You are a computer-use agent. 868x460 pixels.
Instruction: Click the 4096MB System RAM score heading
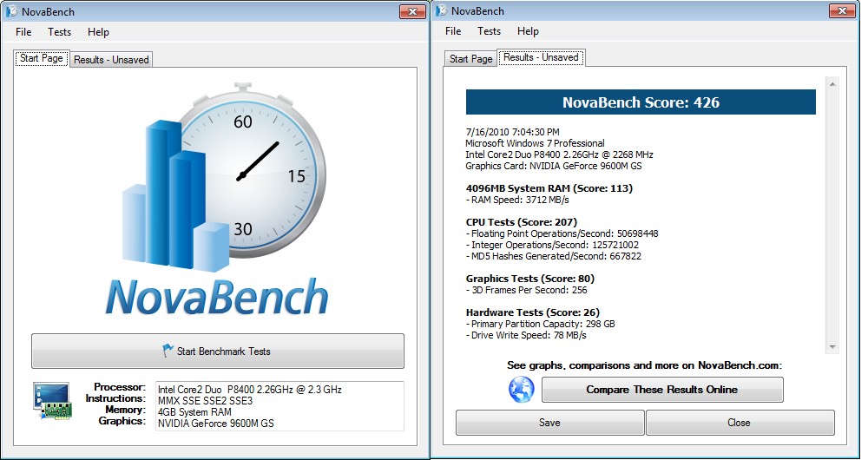point(549,188)
